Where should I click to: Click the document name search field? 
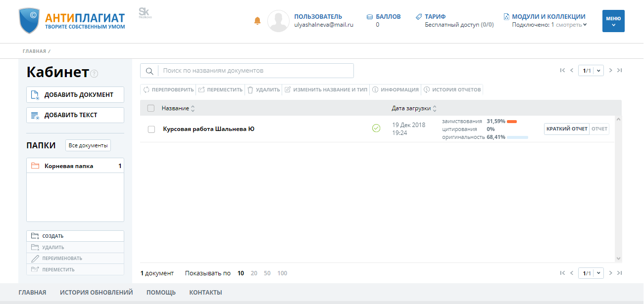coord(255,71)
